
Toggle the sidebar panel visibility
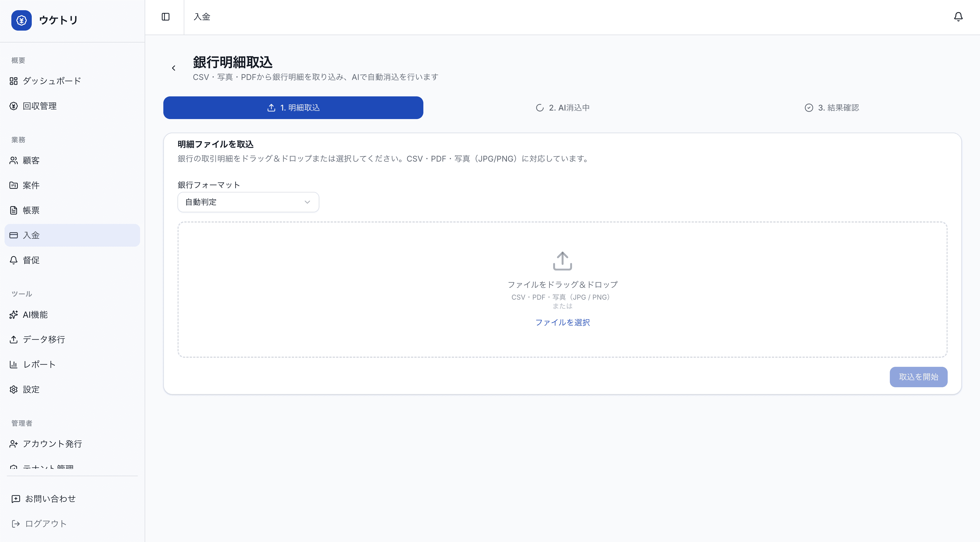[165, 17]
